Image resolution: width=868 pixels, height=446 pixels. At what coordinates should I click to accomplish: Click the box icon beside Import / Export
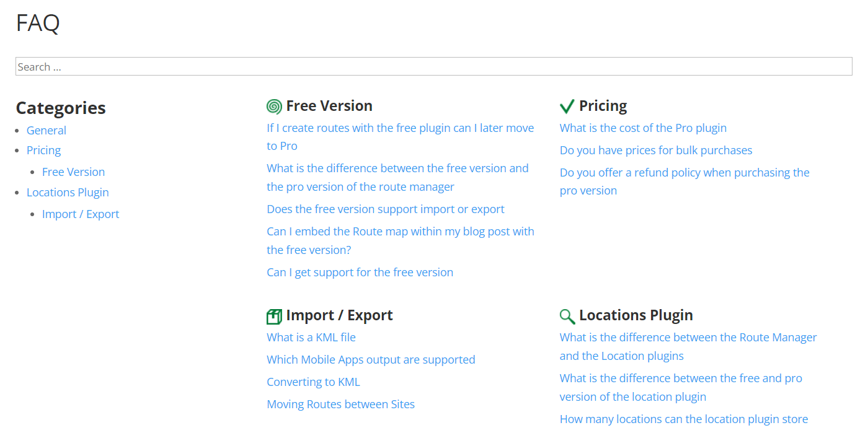point(274,317)
